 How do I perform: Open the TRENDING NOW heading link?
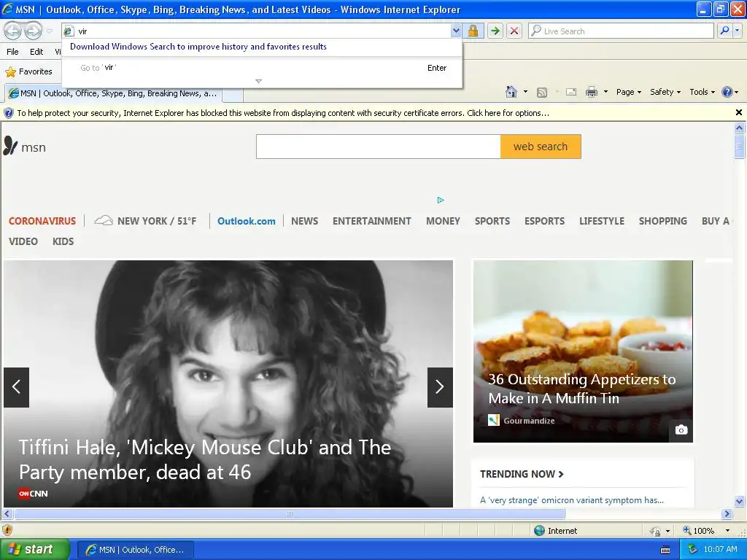[522, 474]
